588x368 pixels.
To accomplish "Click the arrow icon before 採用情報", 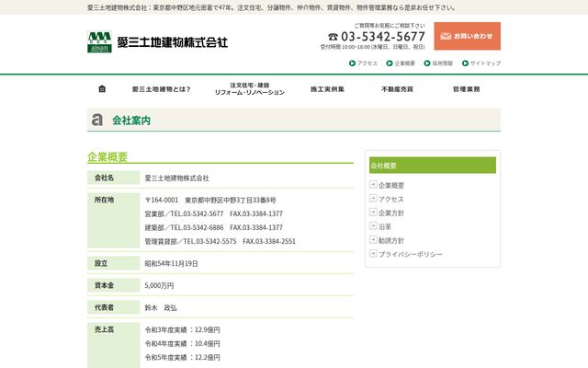I will click(x=427, y=63).
